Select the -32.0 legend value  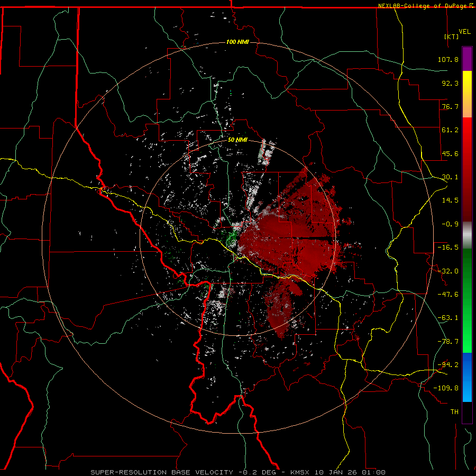pyautogui.click(x=448, y=271)
